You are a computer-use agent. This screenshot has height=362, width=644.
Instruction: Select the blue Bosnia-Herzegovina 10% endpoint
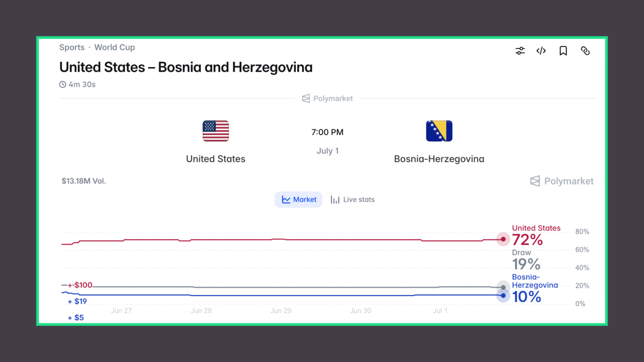click(x=503, y=295)
